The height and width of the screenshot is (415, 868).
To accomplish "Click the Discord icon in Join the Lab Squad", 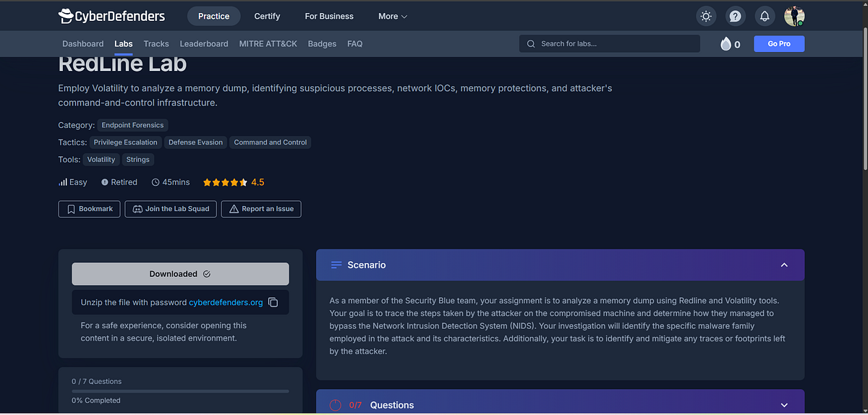I will click(x=137, y=209).
